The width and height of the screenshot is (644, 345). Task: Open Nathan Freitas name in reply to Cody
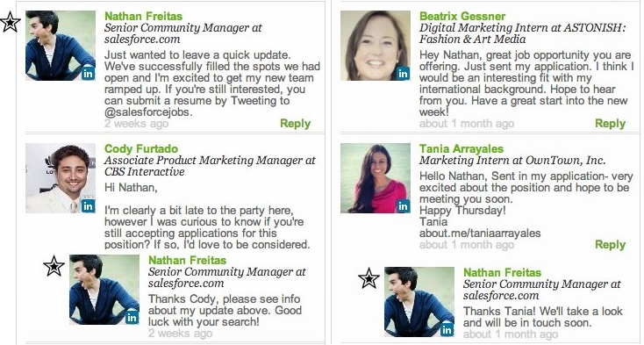187,261
